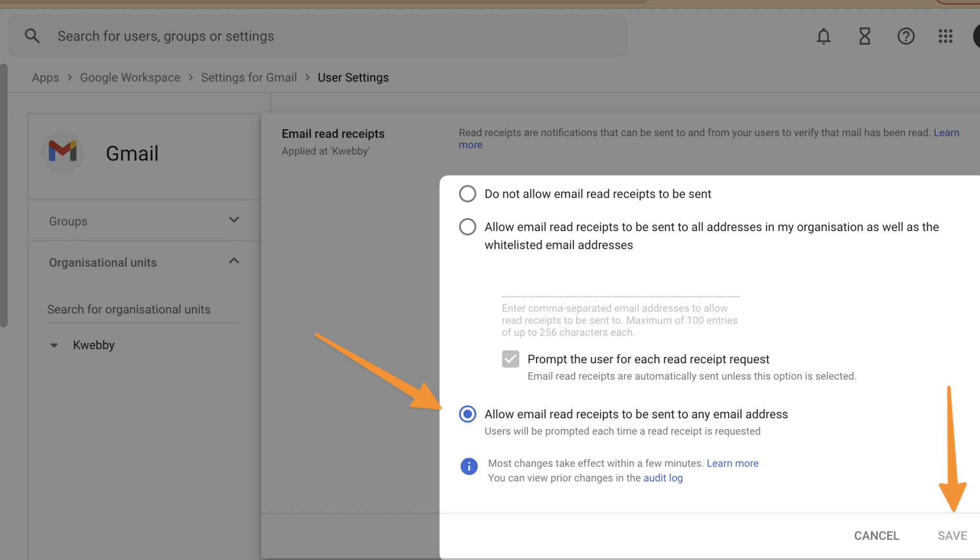Go to Google Workspace breadcrumb

(130, 78)
